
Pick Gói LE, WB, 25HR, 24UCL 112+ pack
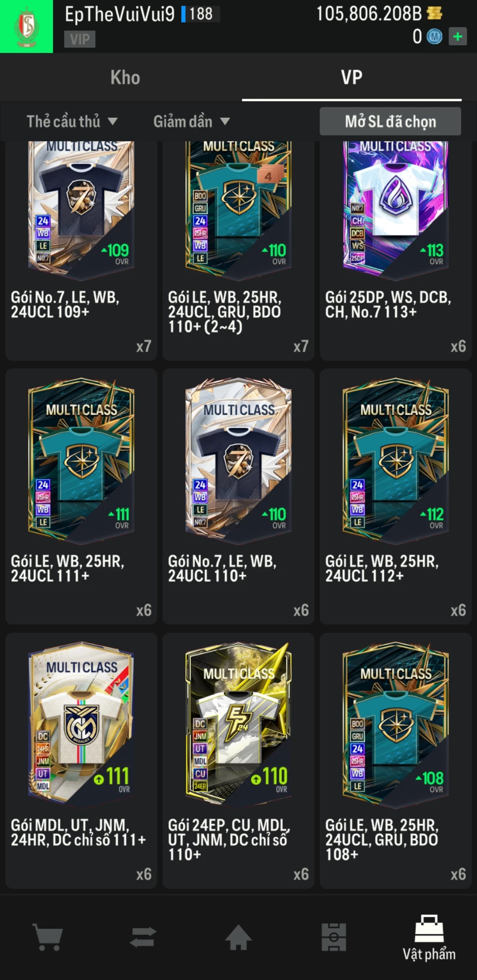396,496
